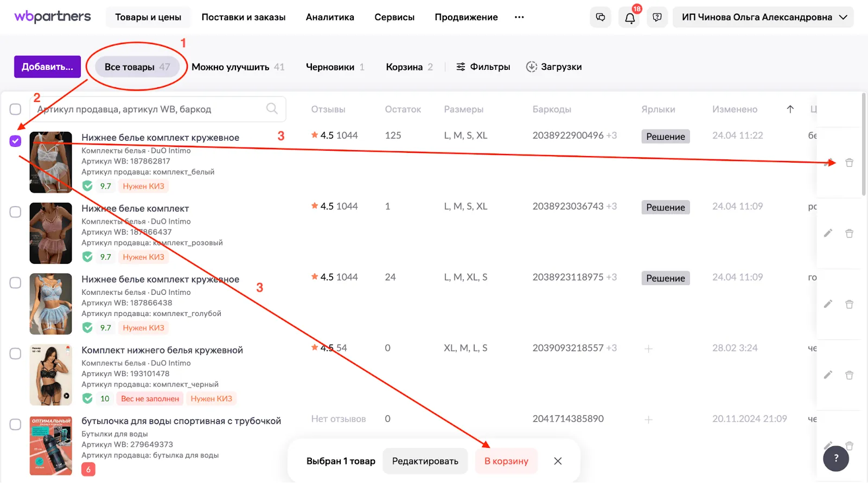
Task: Click the black lingerie set product thumbnail
Action: tap(50, 375)
